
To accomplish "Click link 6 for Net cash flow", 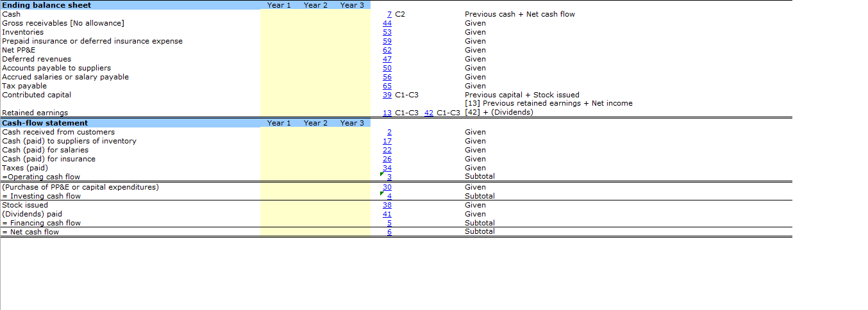I will (x=390, y=232).
